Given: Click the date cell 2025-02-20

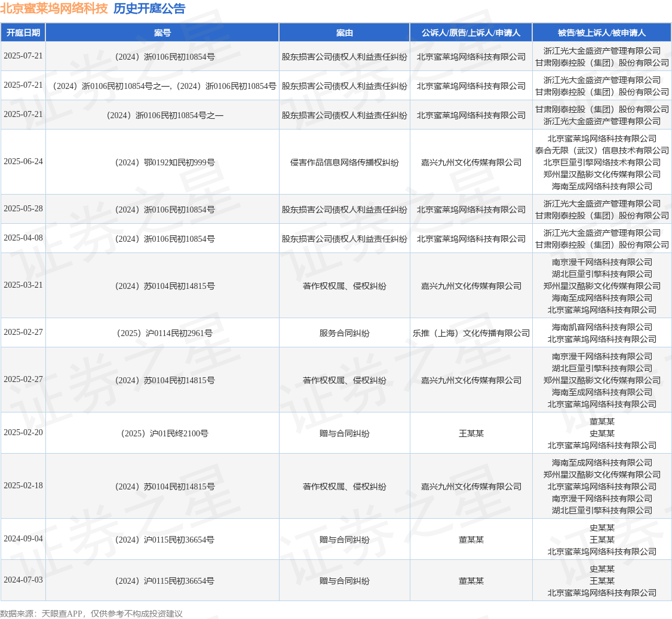Looking at the screenshot, I should tap(23, 432).
